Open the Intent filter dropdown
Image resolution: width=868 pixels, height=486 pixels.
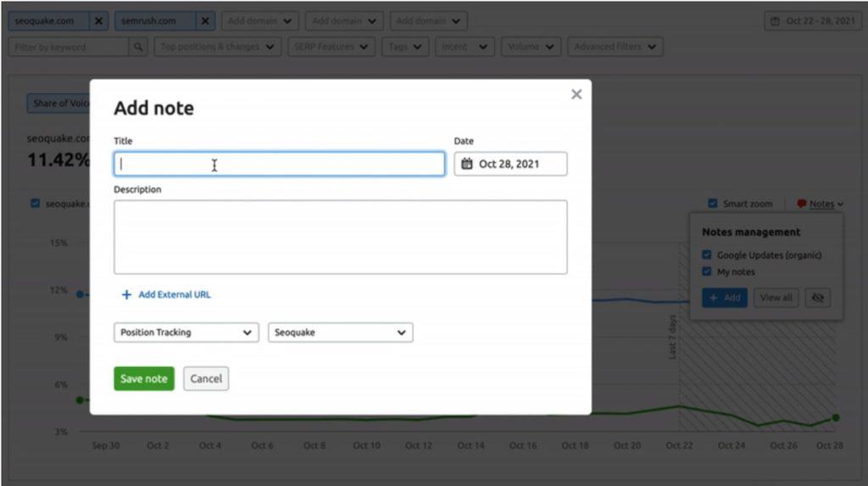pos(465,47)
